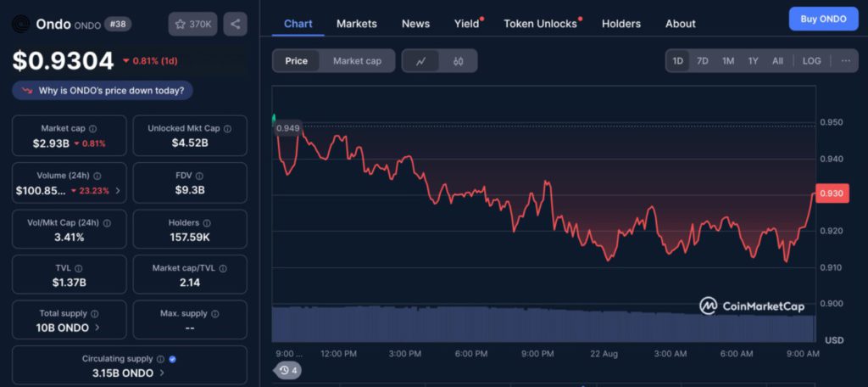Toggle chart to Market cap view
This screenshot has width=868, height=387.
(357, 61)
